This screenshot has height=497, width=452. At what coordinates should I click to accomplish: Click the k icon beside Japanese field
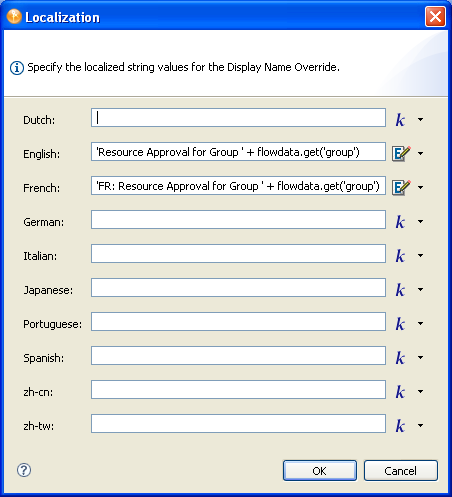tap(400, 290)
